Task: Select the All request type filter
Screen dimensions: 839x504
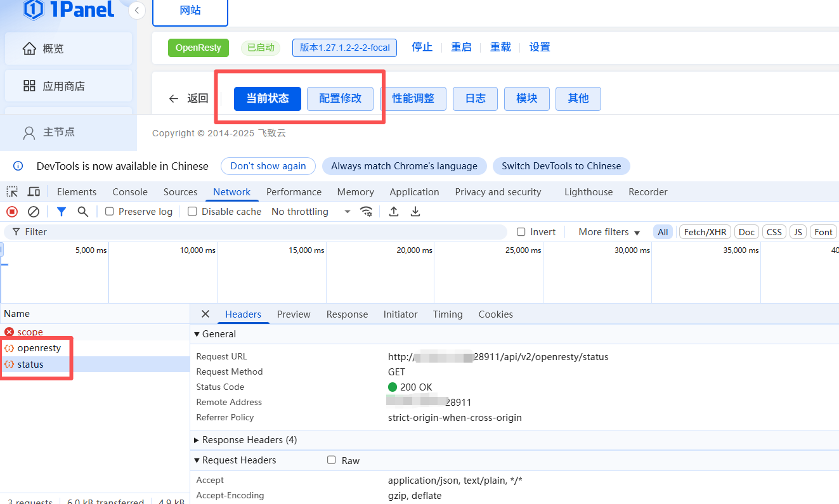Action: (x=663, y=232)
